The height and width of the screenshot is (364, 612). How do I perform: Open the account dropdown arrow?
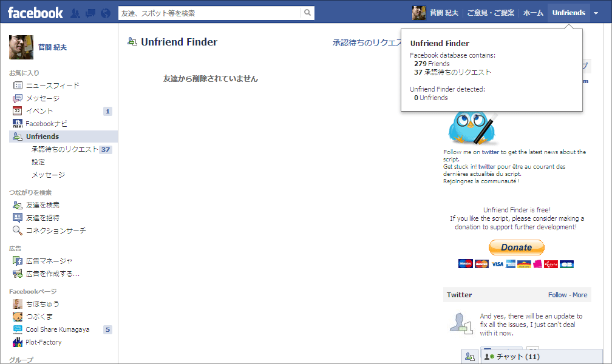pos(596,13)
